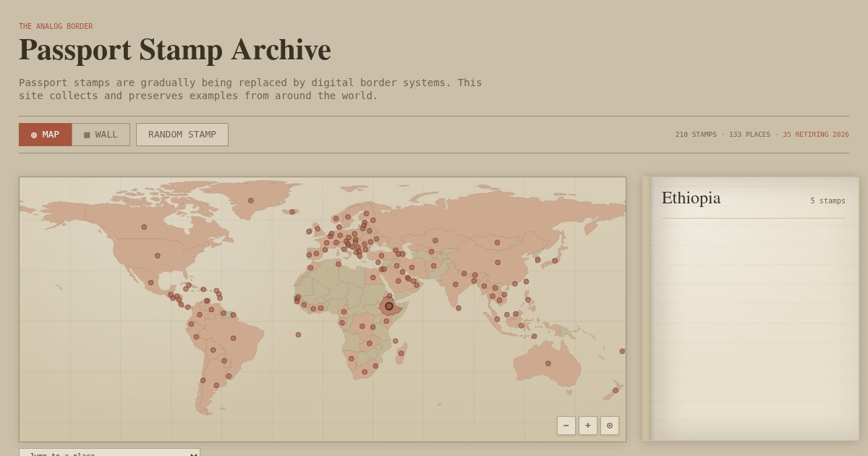Select the Iceland stamp marker
868x456 pixels.
tap(292, 212)
